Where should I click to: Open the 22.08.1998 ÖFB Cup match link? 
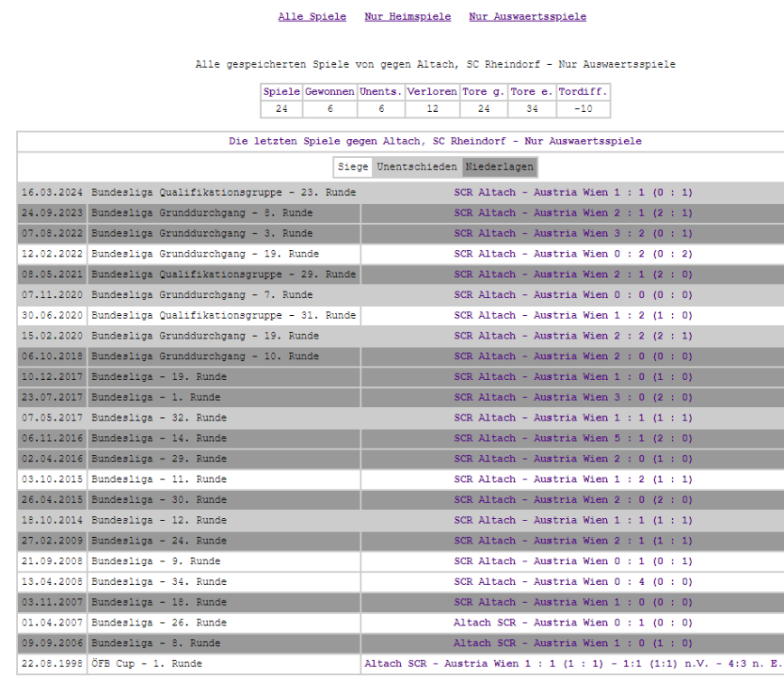573,663
